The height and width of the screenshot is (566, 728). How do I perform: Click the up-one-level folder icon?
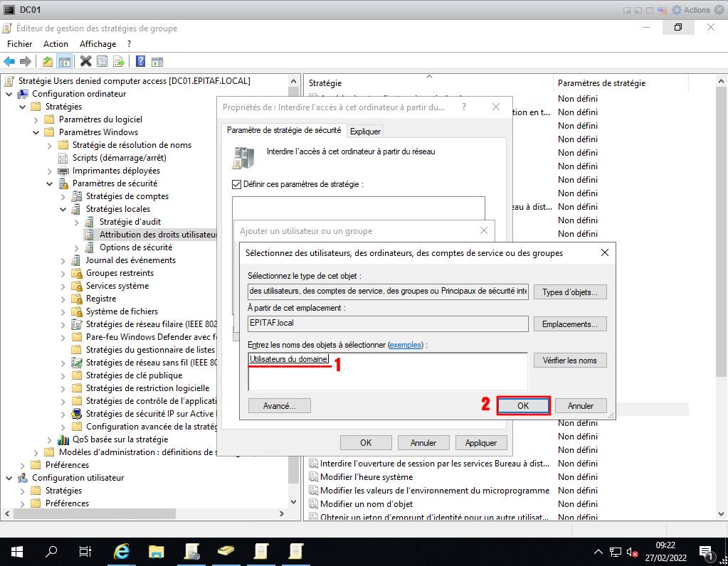pos(48,61)
